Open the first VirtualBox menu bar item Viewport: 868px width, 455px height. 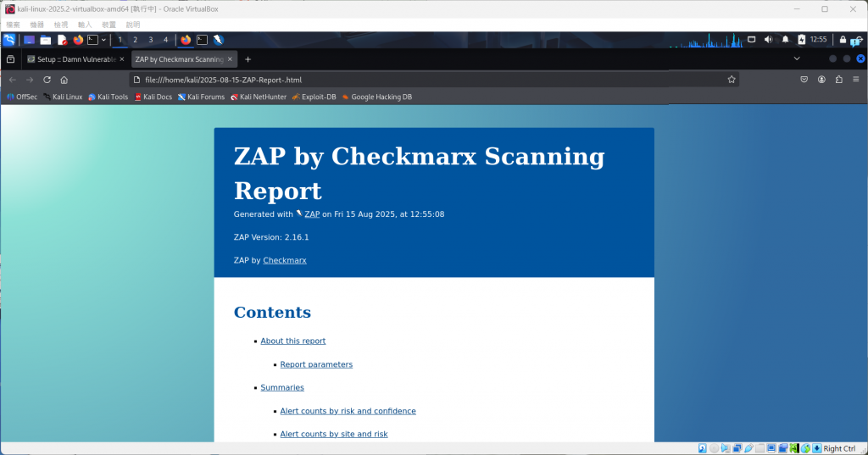[x=13, y=25]
